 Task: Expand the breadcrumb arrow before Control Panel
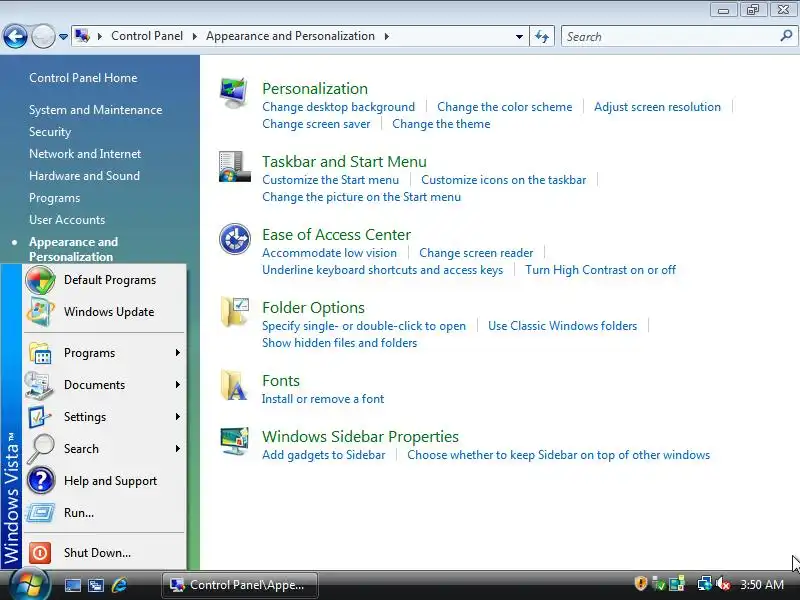pyautogui.click(x=100, y=36)
